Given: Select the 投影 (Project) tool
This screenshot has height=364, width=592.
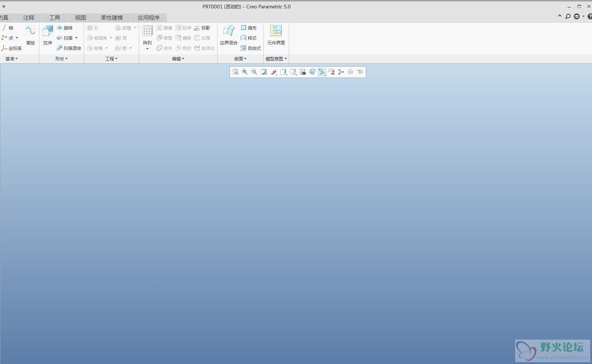Looking at the screenshot, I should (202, 28).
